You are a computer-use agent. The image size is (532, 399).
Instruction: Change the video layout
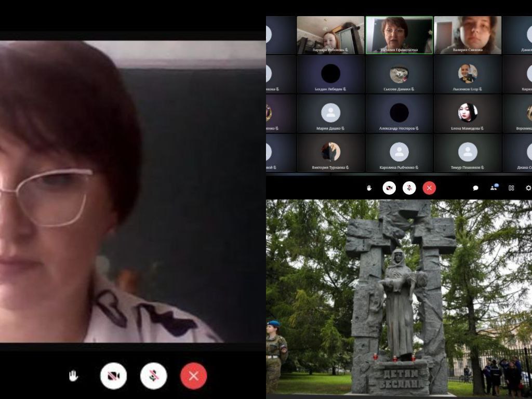click(x=511, y=188)
